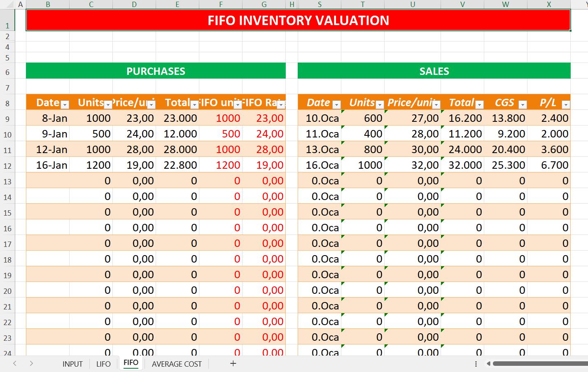
Task: Click the left sheet navigation arrow
Action: click(x=15, y=364)
